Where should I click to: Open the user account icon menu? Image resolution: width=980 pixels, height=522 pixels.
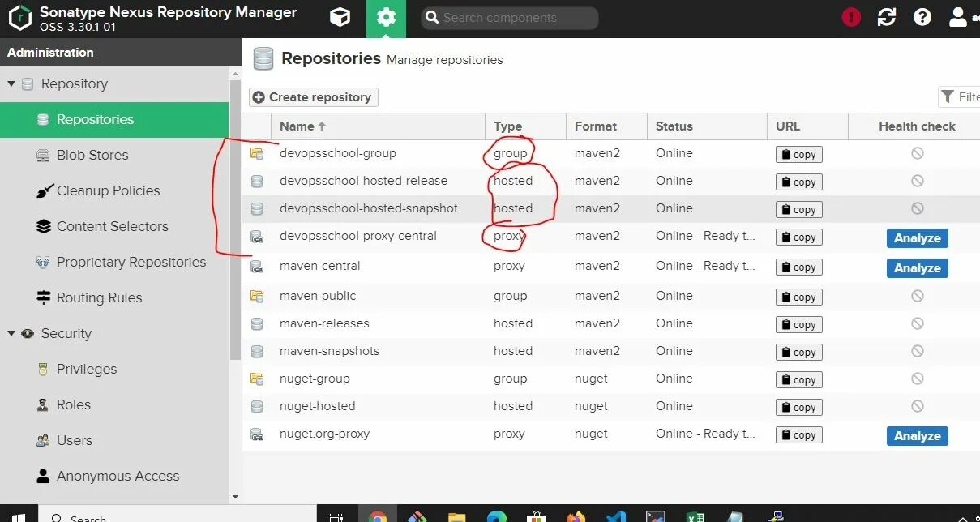[x=960, y=17]
